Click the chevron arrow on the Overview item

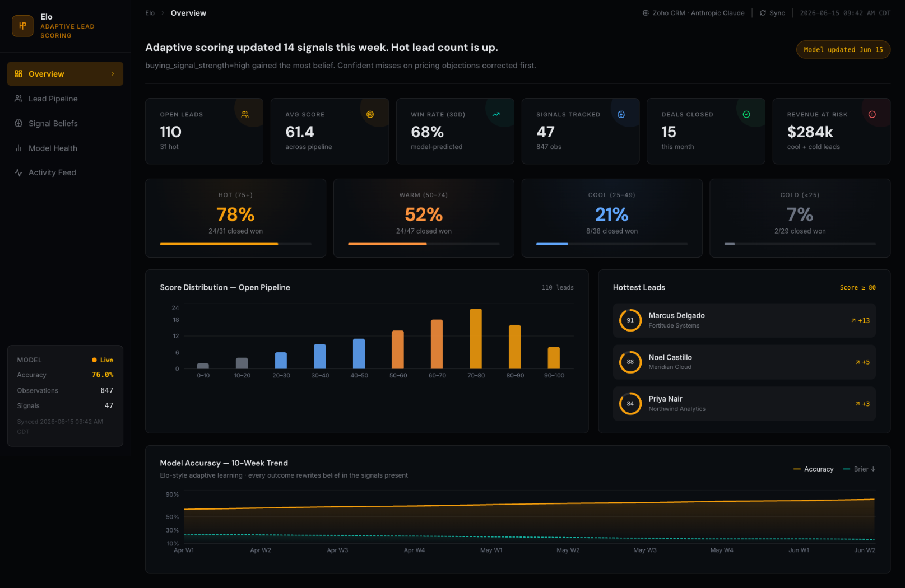pos(113,74)
